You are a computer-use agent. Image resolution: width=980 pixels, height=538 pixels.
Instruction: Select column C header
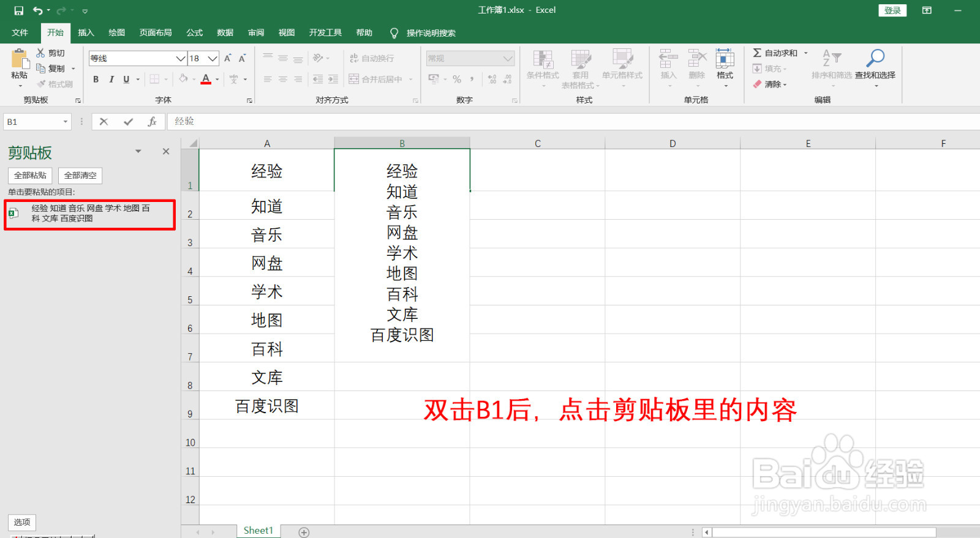point(537,143)
